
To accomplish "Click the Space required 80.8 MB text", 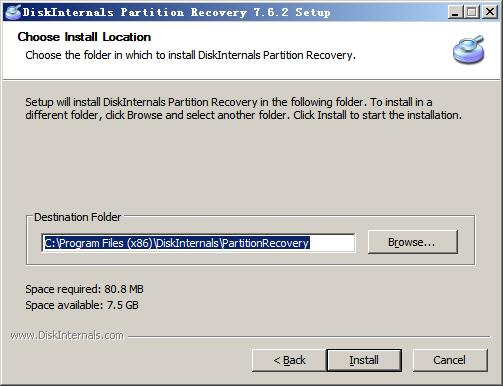I will pyautogui.click(x=84, y=289).
